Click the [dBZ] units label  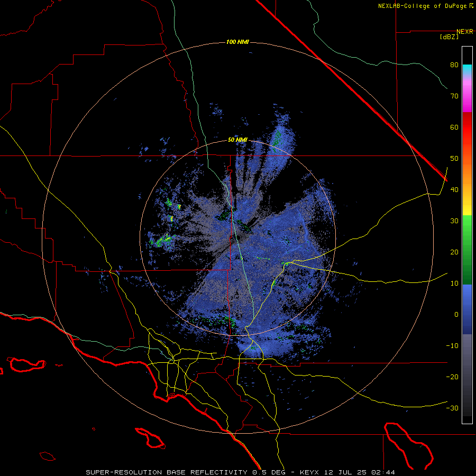(x=449, y=37)
